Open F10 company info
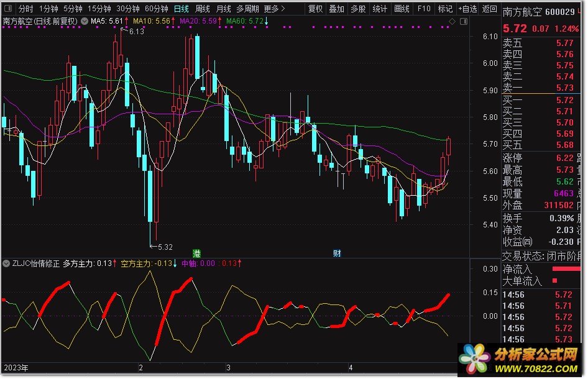 (424, 9)
